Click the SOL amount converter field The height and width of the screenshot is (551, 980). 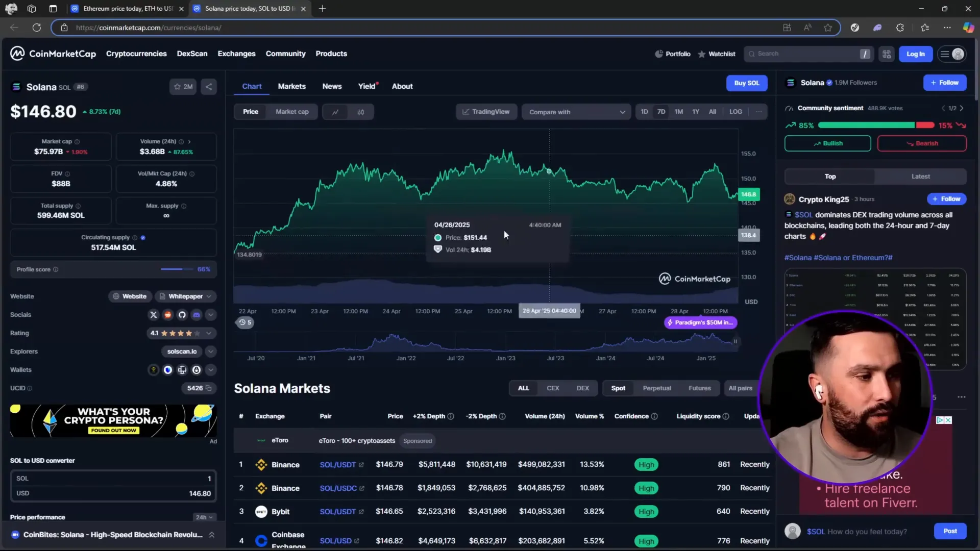[113, 479]
